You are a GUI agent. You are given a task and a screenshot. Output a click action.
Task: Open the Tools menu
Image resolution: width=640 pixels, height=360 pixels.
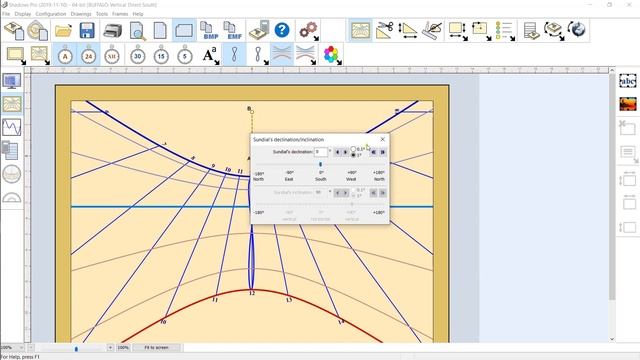(x=102, y=14)
